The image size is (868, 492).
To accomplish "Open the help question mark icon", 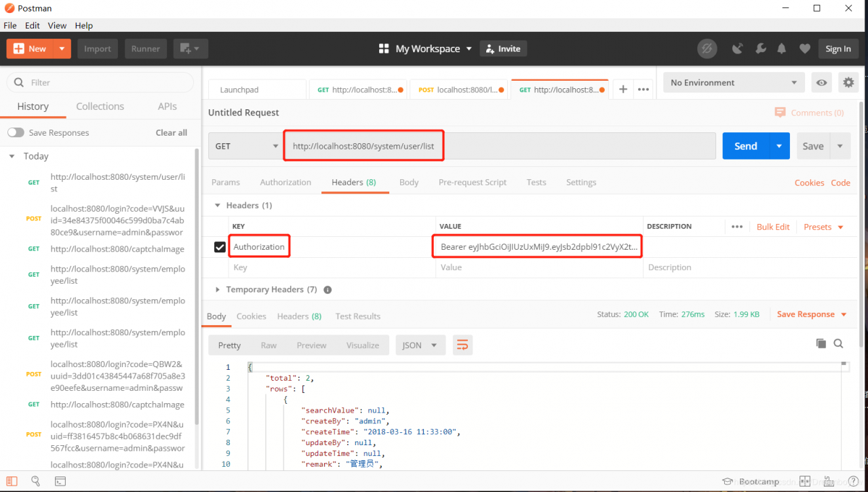I will [852, 481].
